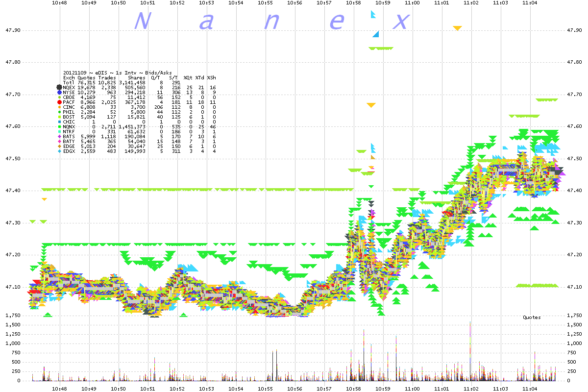The image size is (588, 392).
Task: Click the 'BATY' exchange label
Action: (x=69, y=141)
